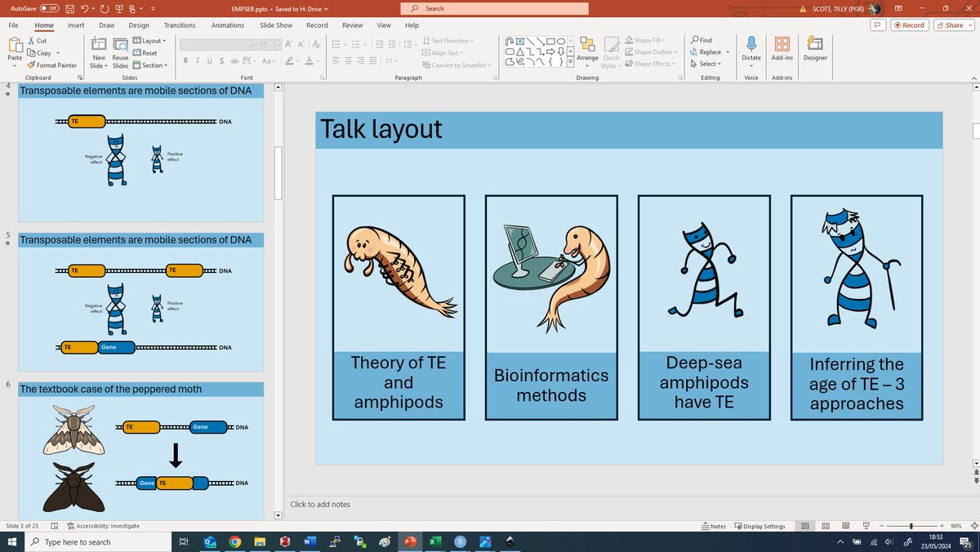Toggle Strikethrough formatting
This screenshot has height=552, width=980.
point(234,61)
